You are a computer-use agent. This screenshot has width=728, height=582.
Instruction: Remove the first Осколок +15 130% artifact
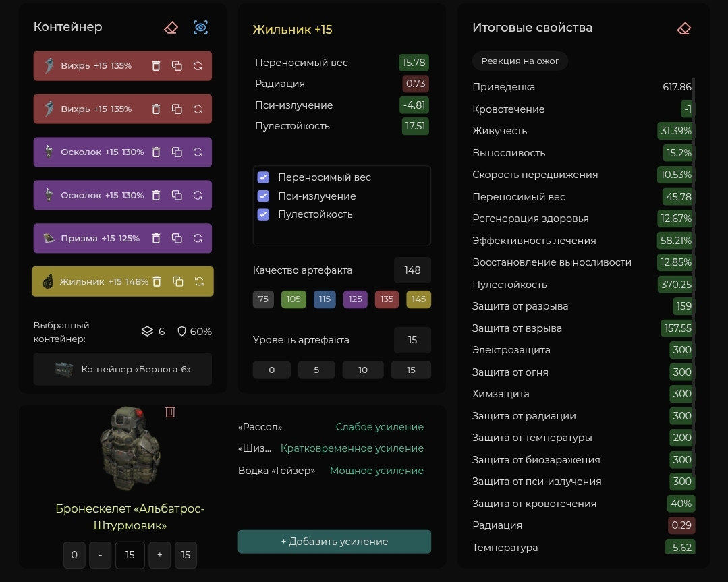point(156,152)
